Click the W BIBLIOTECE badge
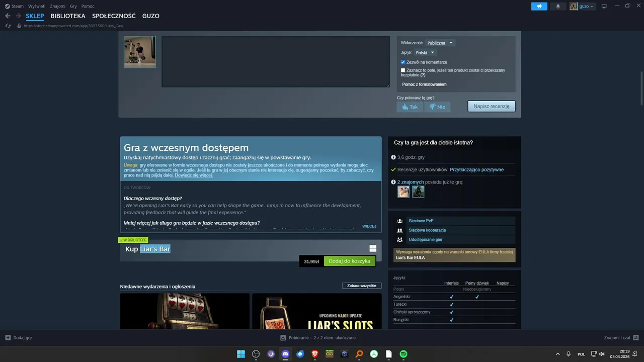This screenshot has height=362, width=644. click(133, 240)
